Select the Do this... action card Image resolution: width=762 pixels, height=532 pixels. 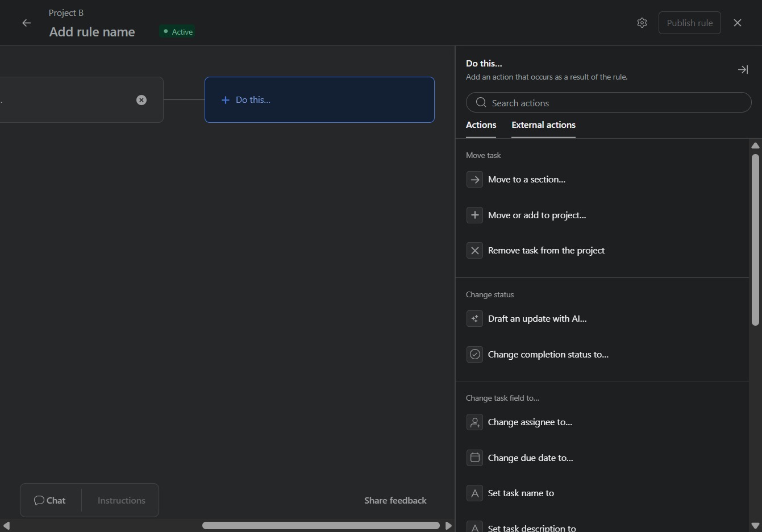319,99
